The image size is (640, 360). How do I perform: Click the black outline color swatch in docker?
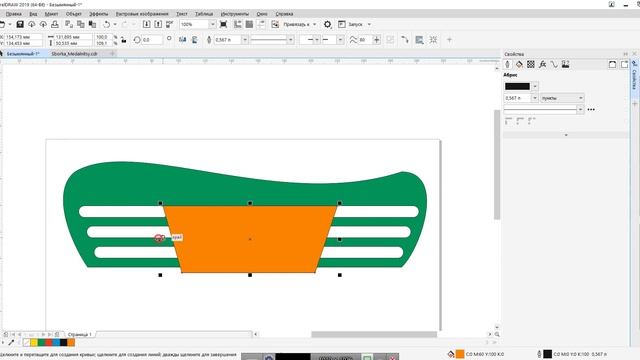point(517,86)
